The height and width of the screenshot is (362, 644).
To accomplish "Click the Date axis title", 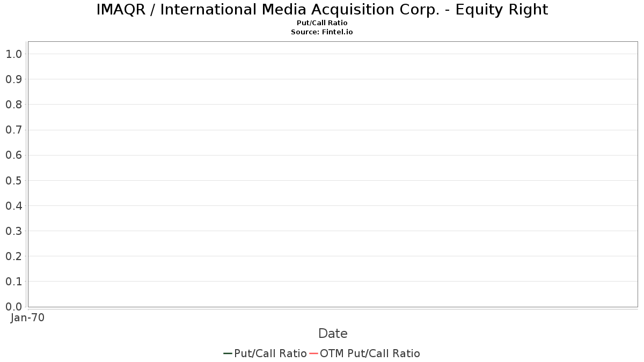I will click(x=333, y=334).
